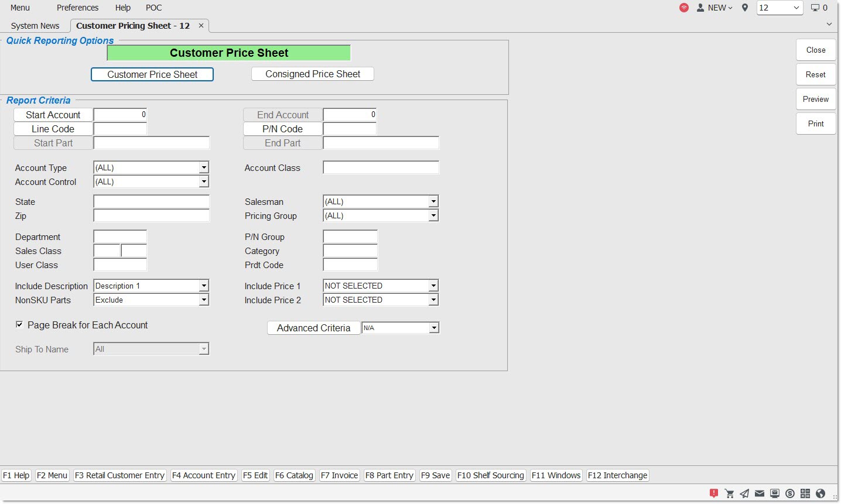Click the paper plane send icon
The height and width of the screenshot is (504, 841).
pos(744,493)
